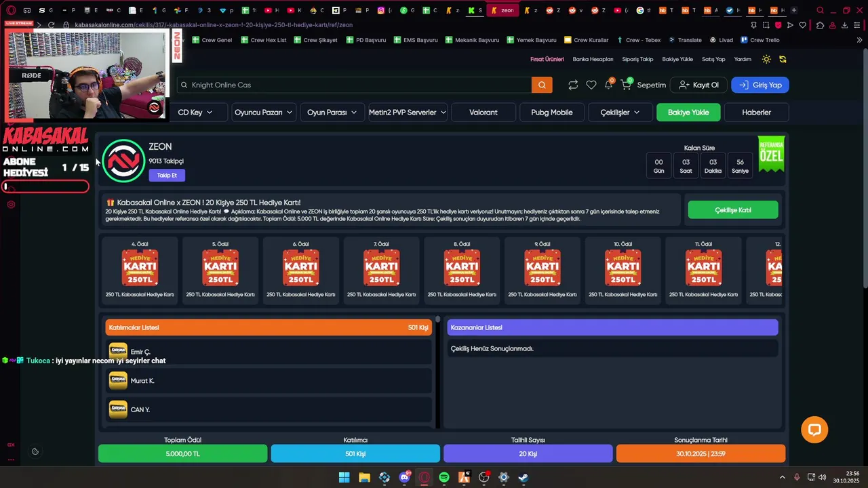Switch to the active zeon browser tab
The height and width of the screenshot is (488, 868).
[x=503, y=10]
